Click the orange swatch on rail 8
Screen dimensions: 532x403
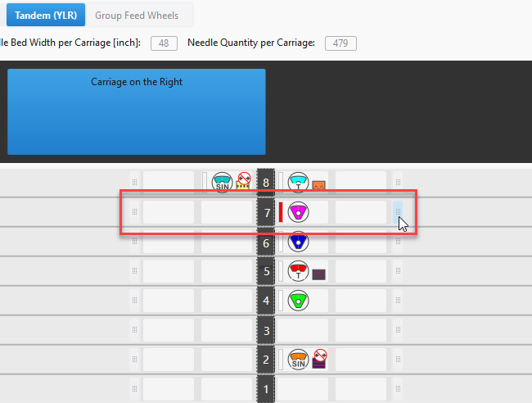[319, 186]
